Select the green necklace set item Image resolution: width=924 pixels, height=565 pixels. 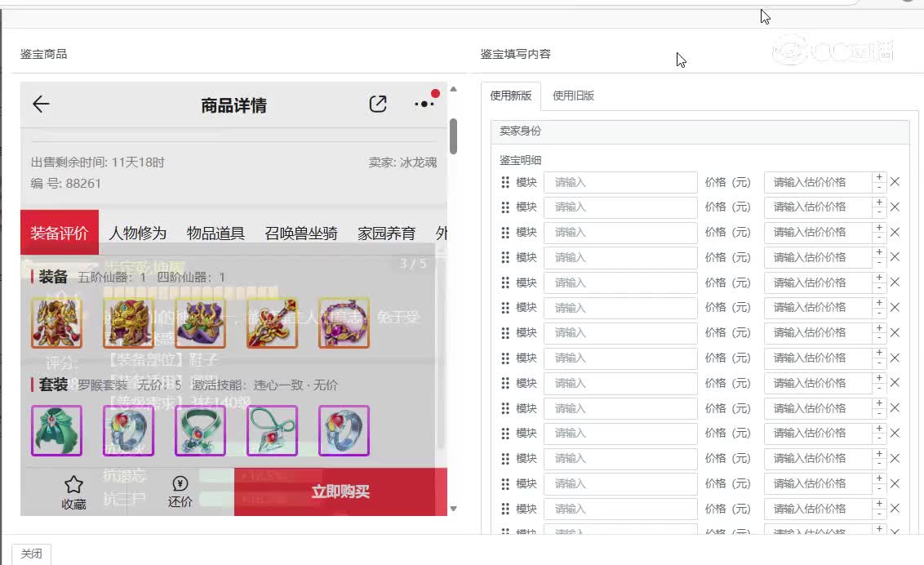pos(200,430)
